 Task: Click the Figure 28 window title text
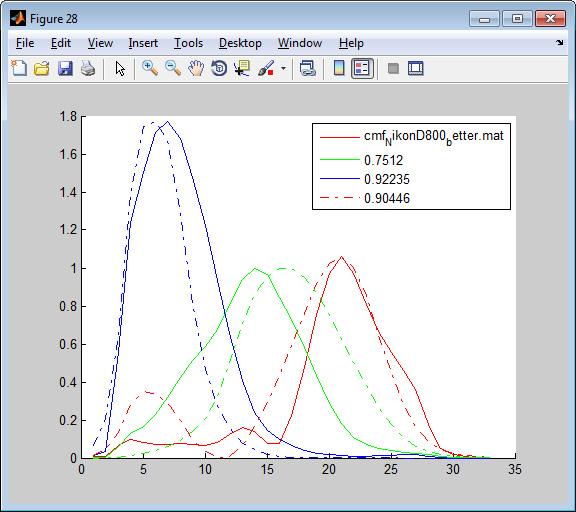point(54,19)
